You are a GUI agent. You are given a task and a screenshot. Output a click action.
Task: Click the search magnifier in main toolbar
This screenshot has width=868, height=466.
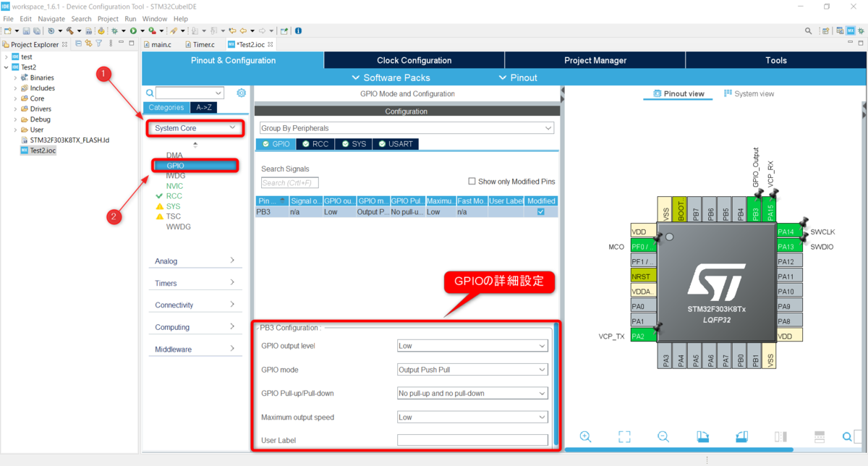click(808, 31)
